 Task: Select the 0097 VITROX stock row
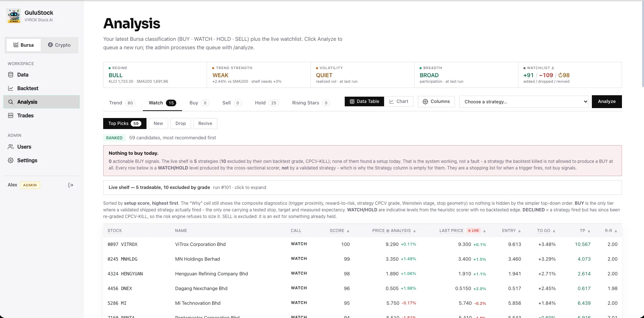[362, 244]
